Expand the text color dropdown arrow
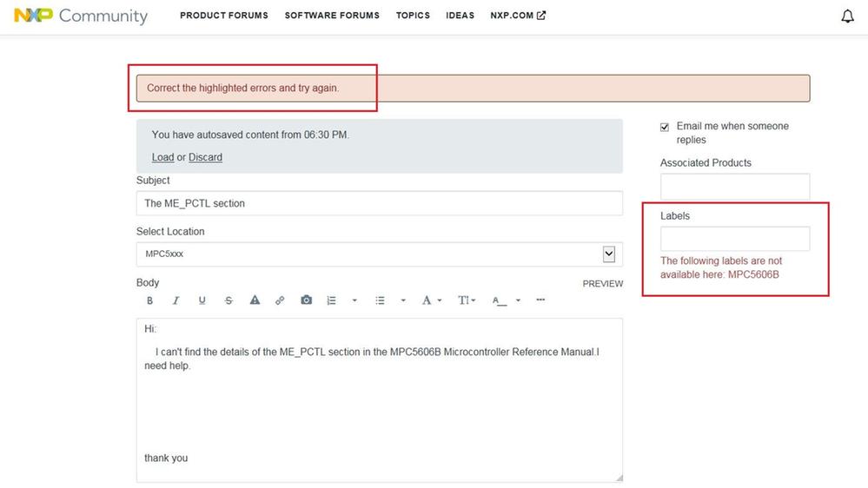868x488 pixels. (x=518, y=300)
